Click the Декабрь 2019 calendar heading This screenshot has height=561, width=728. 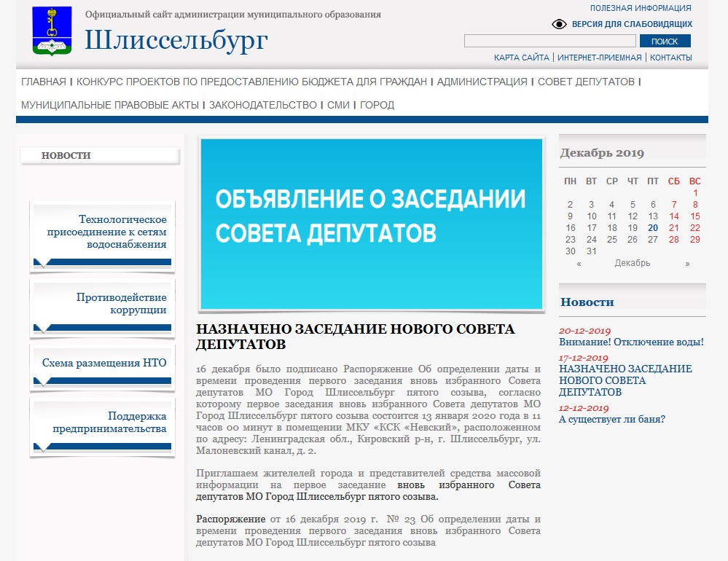click(x=602, y=153)
